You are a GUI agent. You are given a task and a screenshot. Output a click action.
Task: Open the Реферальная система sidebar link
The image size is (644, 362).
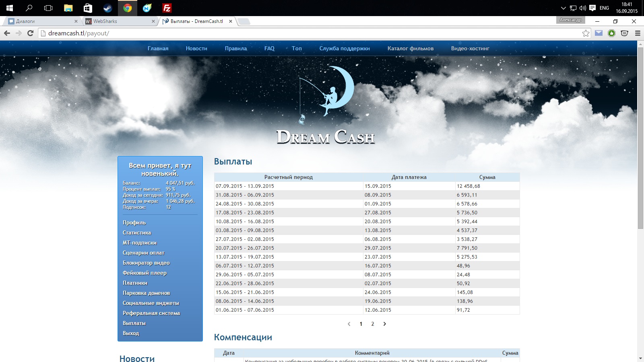(x=151, y=313)
